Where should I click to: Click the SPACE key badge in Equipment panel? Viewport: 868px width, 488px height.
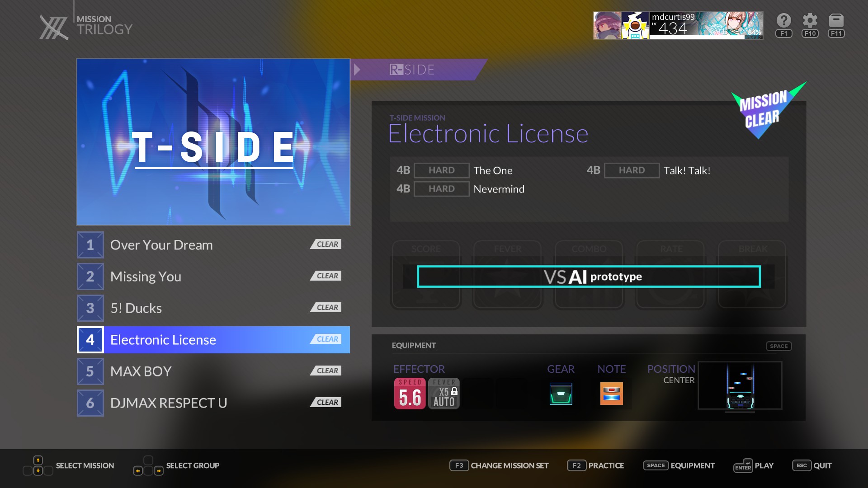[x=778, y=346]
